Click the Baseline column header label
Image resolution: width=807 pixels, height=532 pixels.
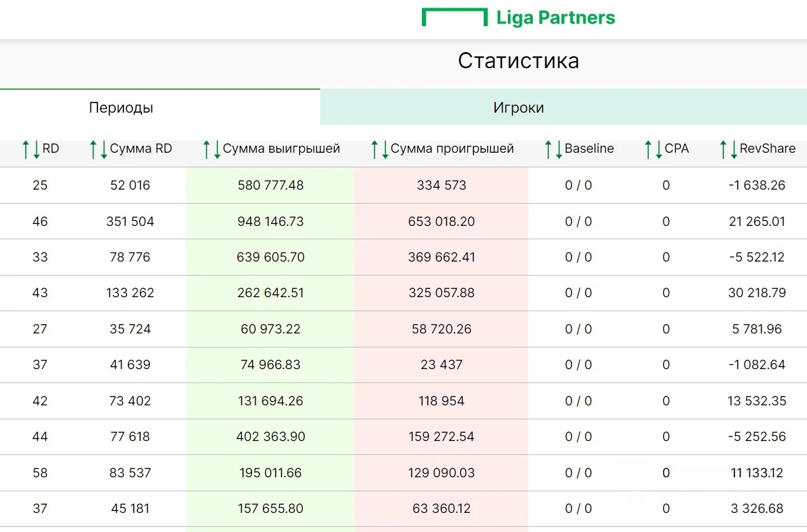click(589, 149)
